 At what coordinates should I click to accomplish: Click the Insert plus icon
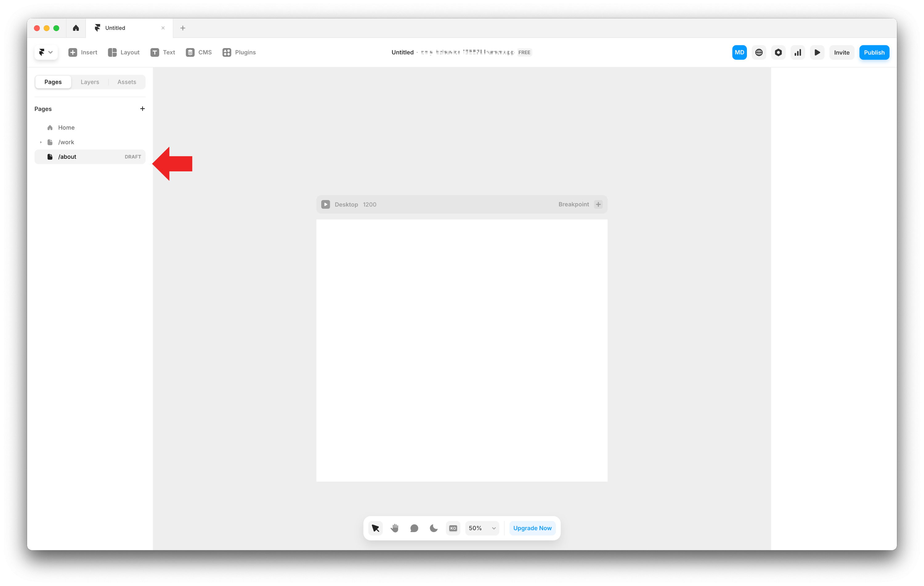click(72, 53)
